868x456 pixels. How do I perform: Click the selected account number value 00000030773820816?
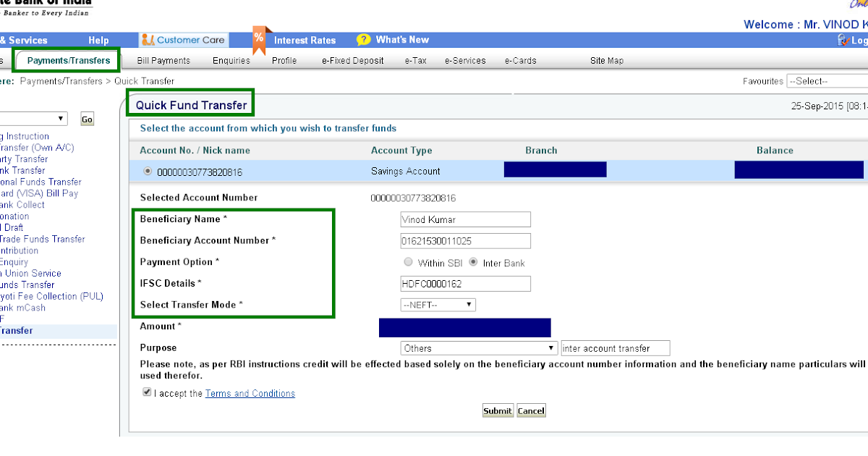[x=413, y=198]
